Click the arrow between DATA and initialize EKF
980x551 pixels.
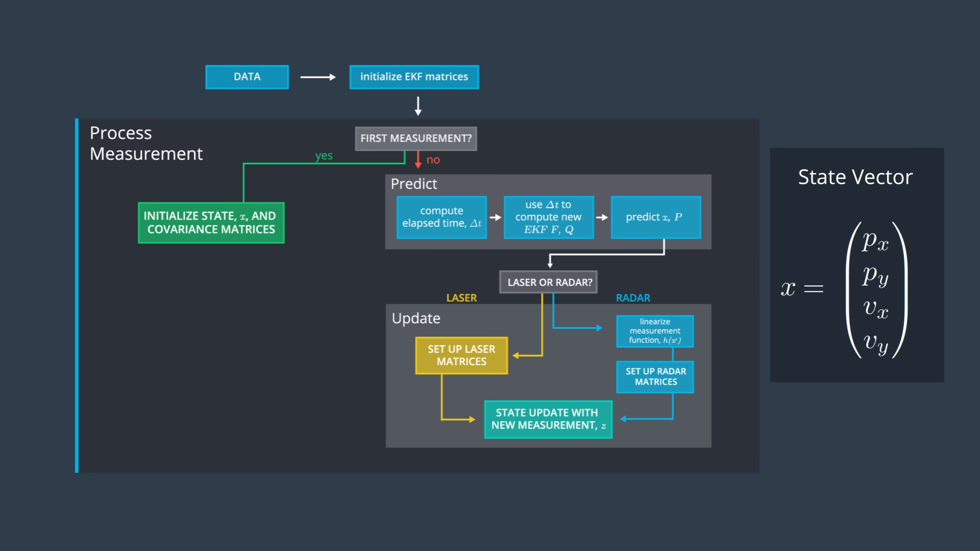(x=318, y=77)
